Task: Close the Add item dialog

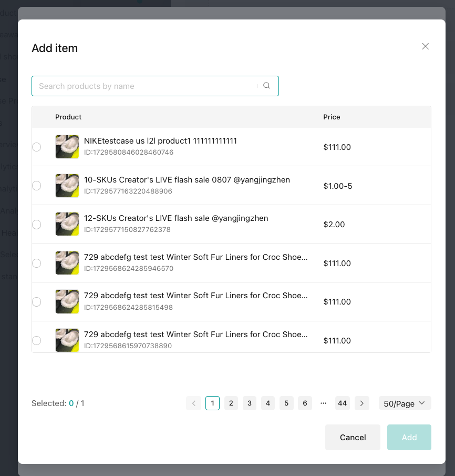Action: point(426,46)
